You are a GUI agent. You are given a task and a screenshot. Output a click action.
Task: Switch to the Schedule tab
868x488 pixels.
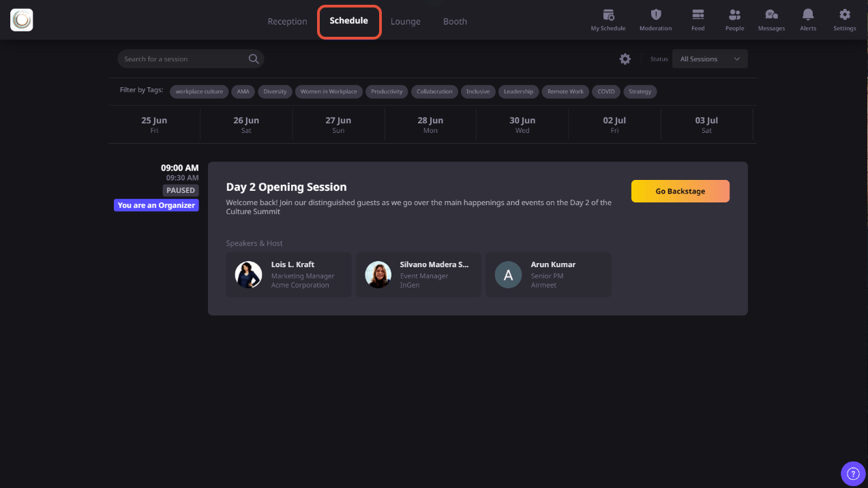pyautogui.click(x=349, y=21)
